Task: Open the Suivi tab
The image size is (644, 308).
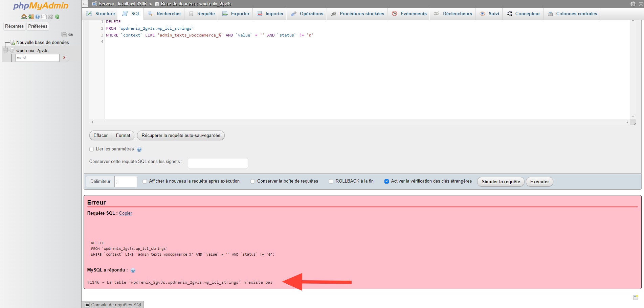Action: point(490,14)
